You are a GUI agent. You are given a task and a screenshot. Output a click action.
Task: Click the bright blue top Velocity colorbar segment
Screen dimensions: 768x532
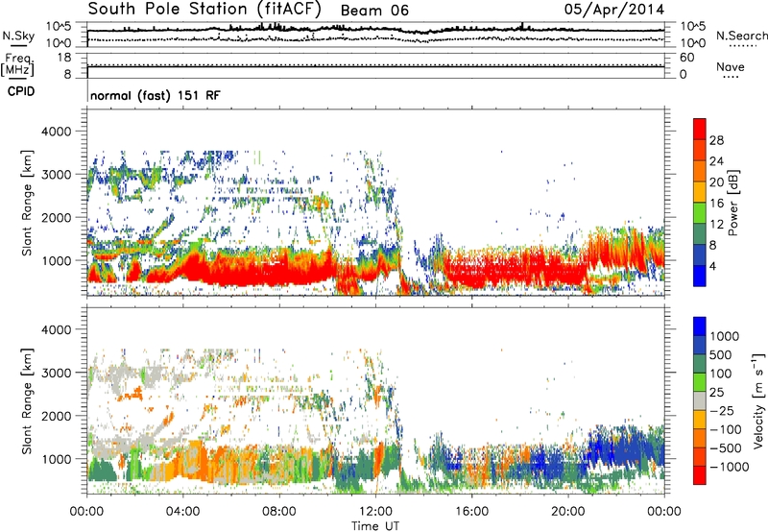(x=700, y=326)
